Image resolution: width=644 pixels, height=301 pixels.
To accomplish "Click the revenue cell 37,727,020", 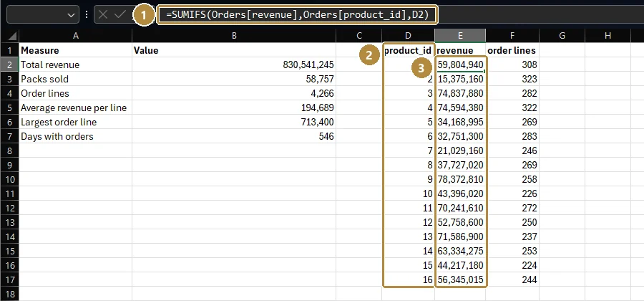I will [x=460, y=165].
